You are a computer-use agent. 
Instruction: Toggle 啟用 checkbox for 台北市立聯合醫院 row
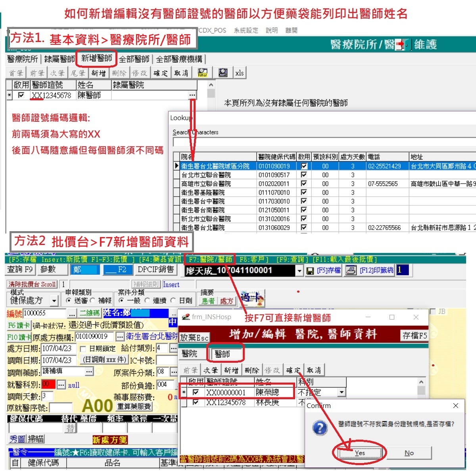click(x=304, y=175)
